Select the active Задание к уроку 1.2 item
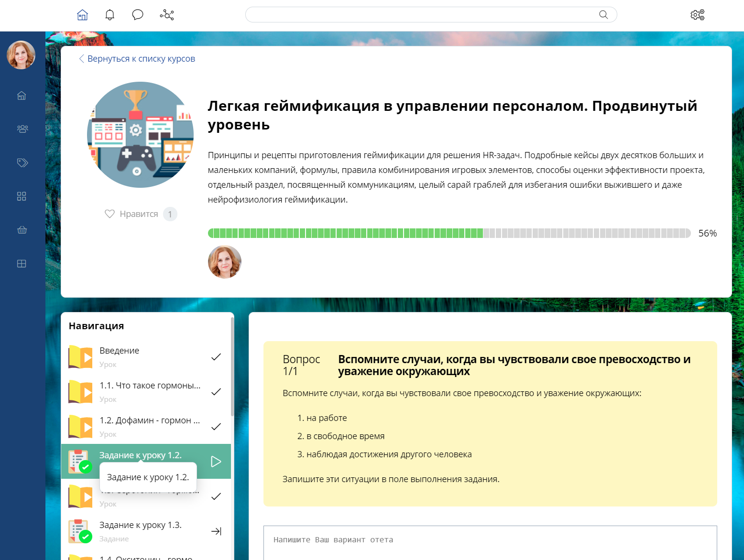Screen dimensions: 744x560 point(146,461)
